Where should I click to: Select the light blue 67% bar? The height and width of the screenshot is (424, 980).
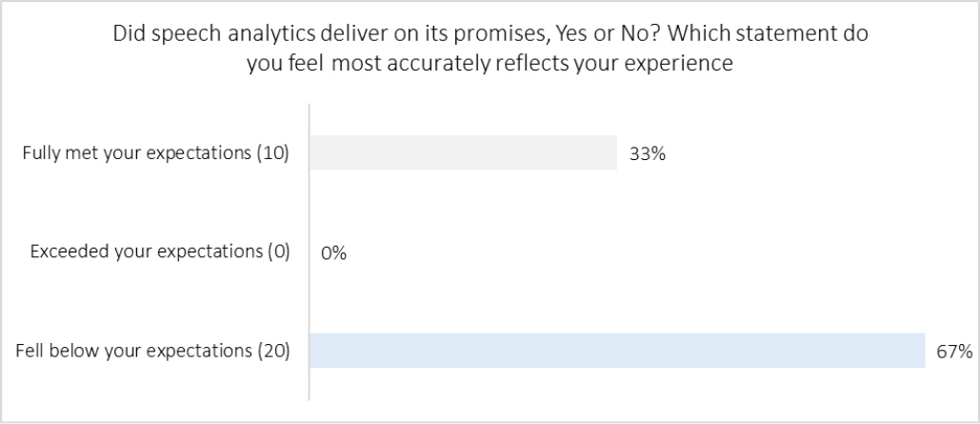pyautogui.click(x=617, y=351)
